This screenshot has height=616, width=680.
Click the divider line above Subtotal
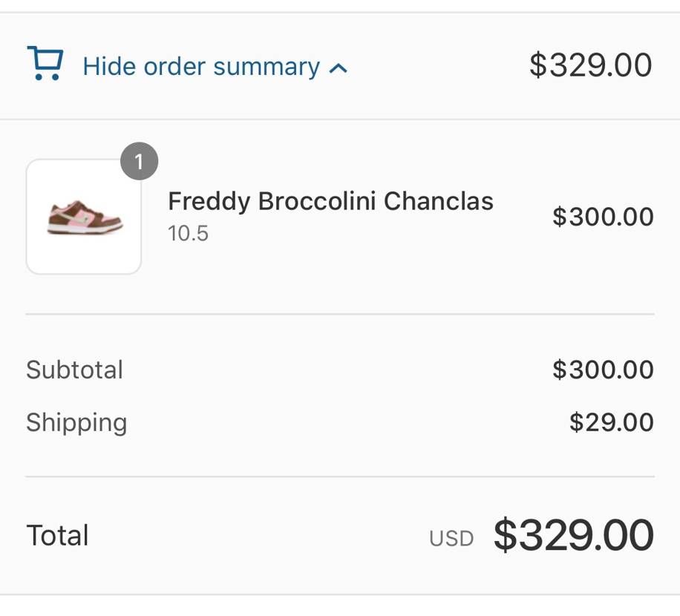tap(340, 314)
